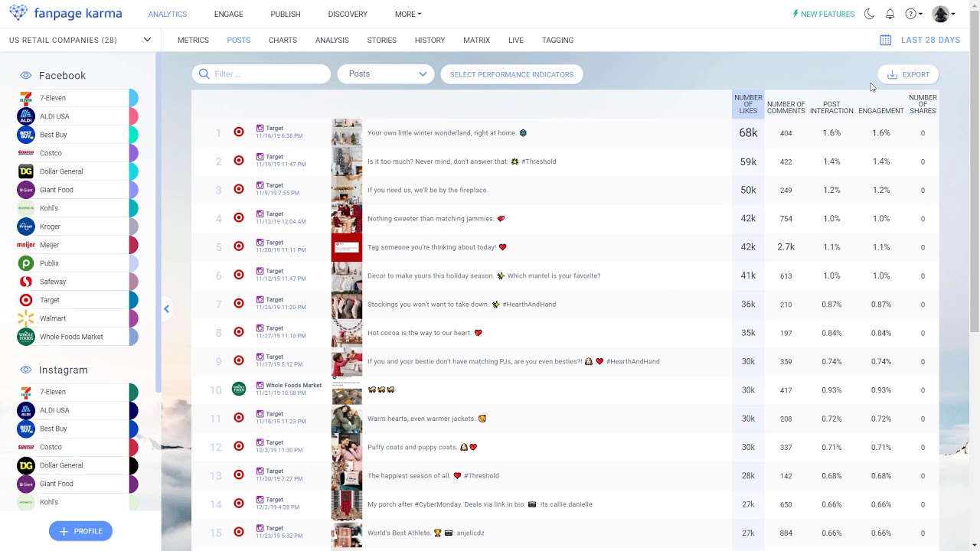Viewport: 980px width, 551px height.
Task: Select Kohl's Facebook profile icon
Action: (26, 208)
